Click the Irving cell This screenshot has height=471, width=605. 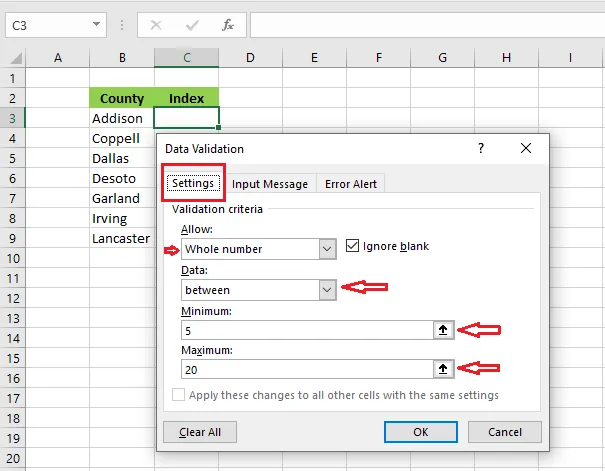122,219
